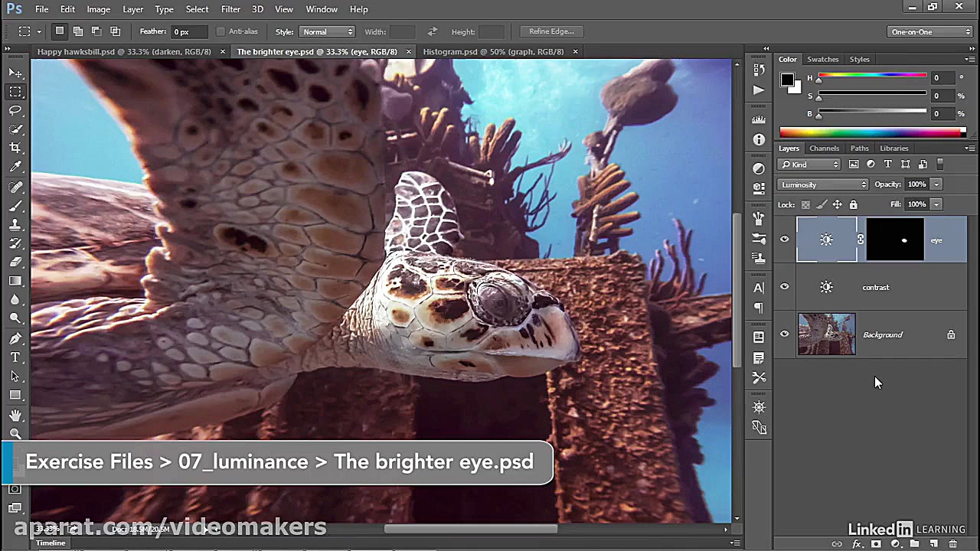980x551 pixels.
Task: Click the foreground color swatch
Action: (x=786, y=80)
